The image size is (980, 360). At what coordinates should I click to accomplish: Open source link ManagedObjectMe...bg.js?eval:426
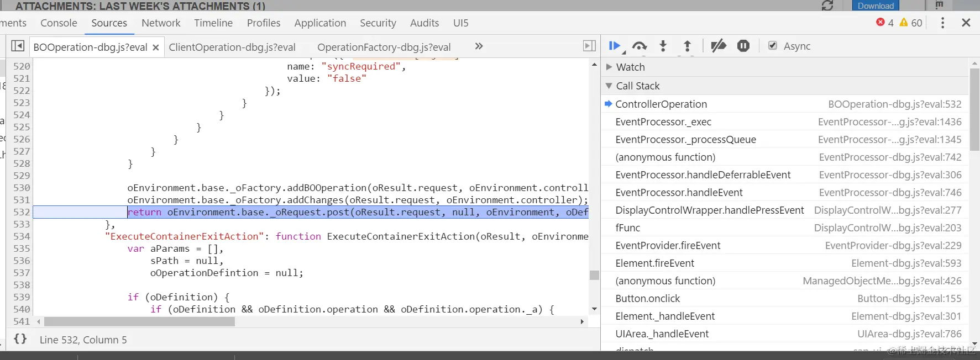point(882,281)
